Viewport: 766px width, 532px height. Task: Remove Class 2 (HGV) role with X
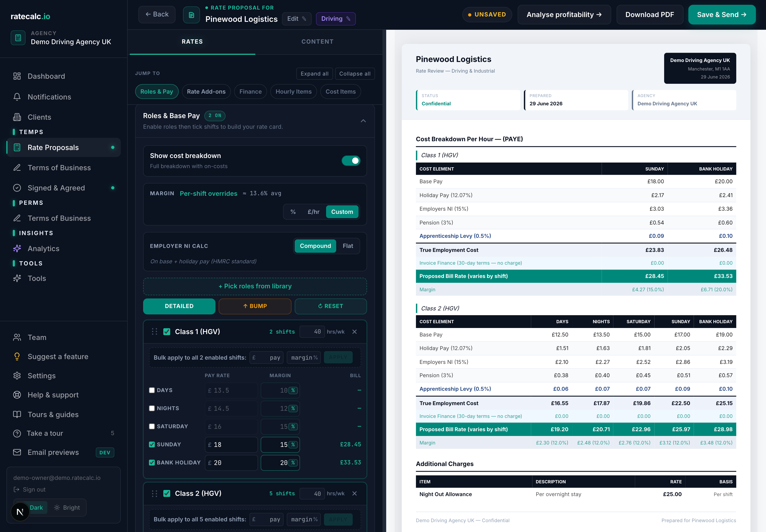pyautogui.click(x=355, y=493)
